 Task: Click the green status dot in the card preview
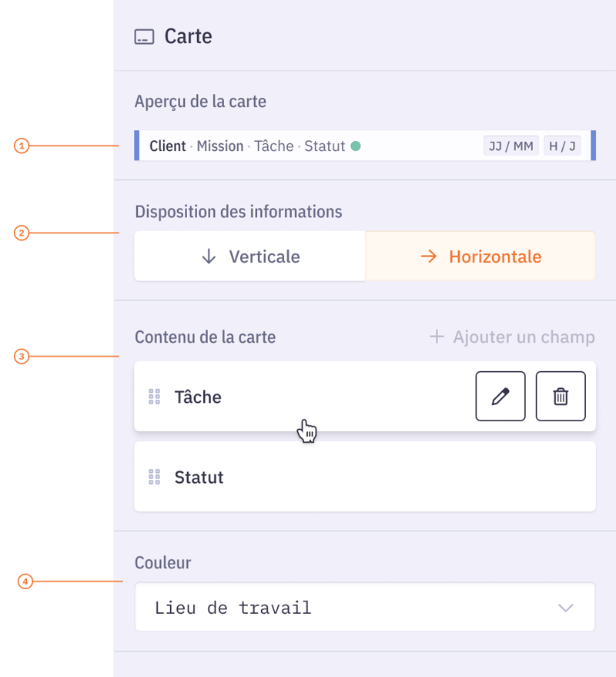(354, 146)
